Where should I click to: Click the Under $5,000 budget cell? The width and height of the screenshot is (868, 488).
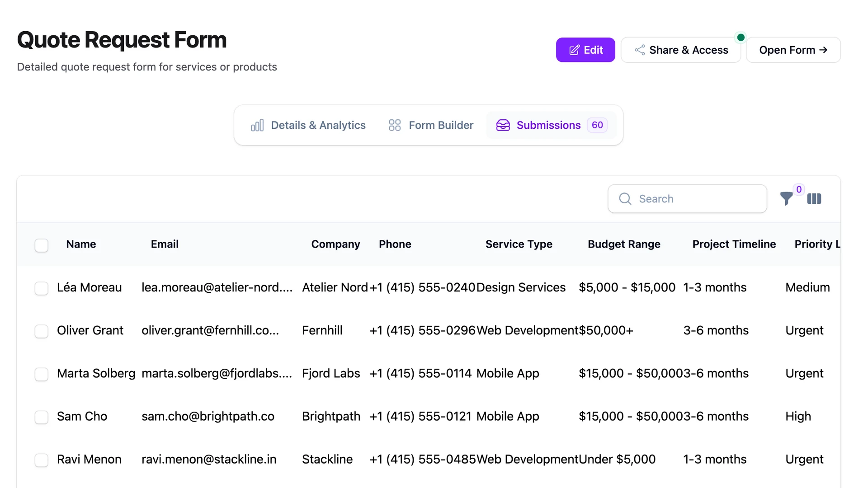617,459
